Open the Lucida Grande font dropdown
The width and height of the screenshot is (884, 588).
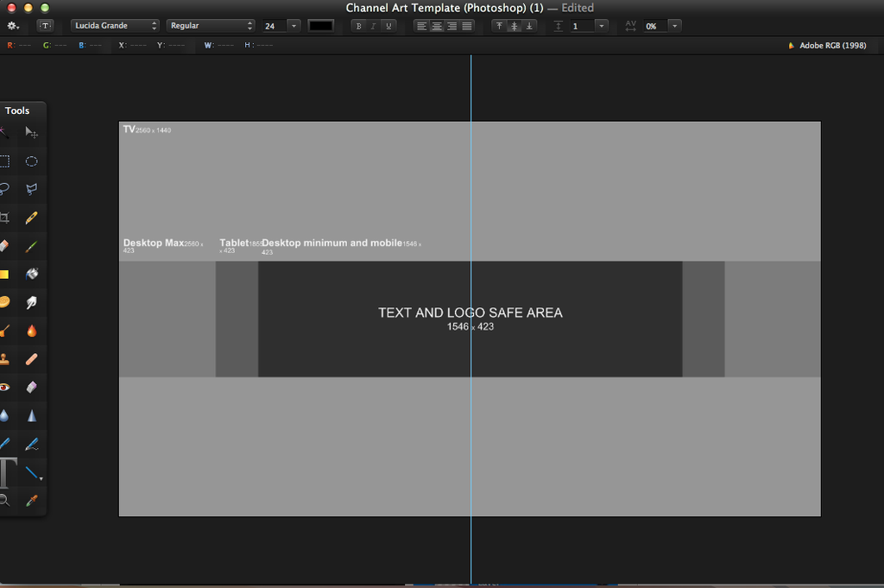[x=115, y=26]
